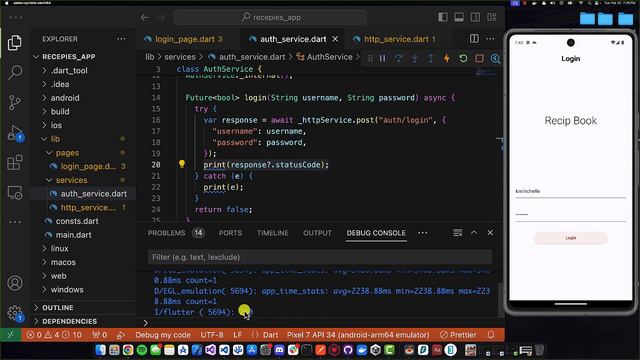Click the debug Step Out button
Viewport: 640px width, 360px height.
tap(431, 58)
